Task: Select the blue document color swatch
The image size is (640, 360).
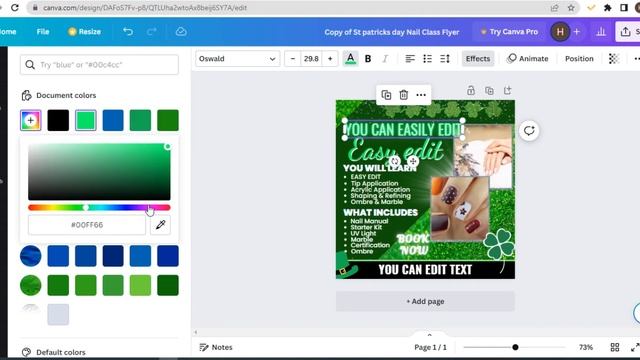Action: pyautogui.click(x=113, y=120)
